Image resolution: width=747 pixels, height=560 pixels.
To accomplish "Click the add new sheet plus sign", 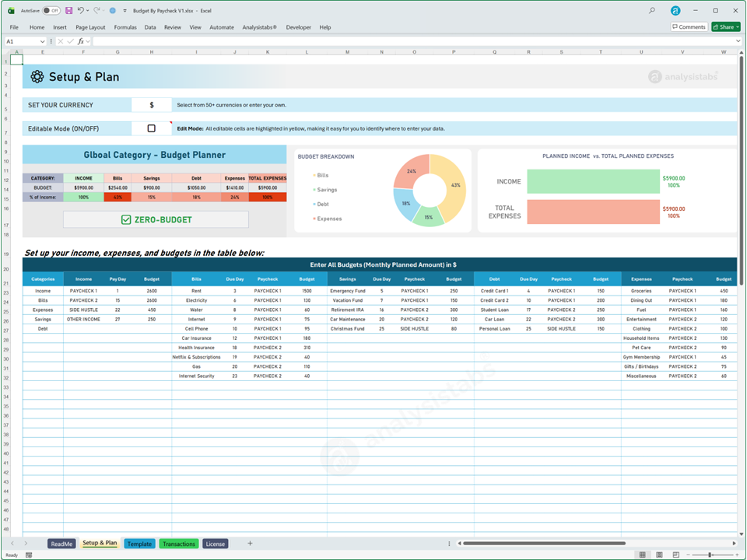I will (249, 544).
